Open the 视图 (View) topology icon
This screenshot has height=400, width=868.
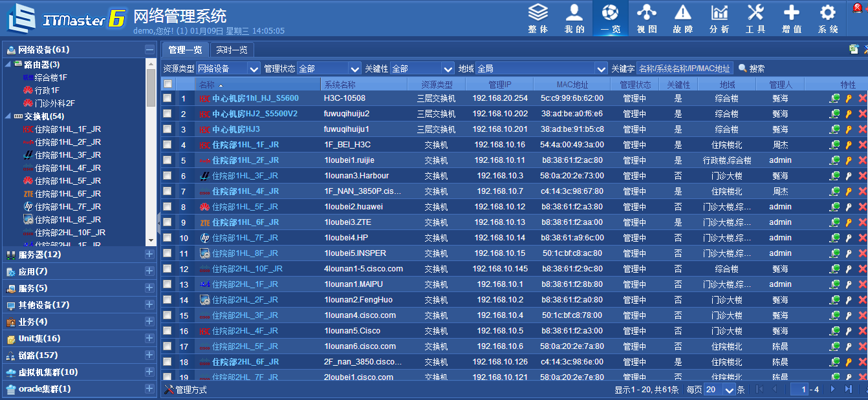[x=647, y=18]
